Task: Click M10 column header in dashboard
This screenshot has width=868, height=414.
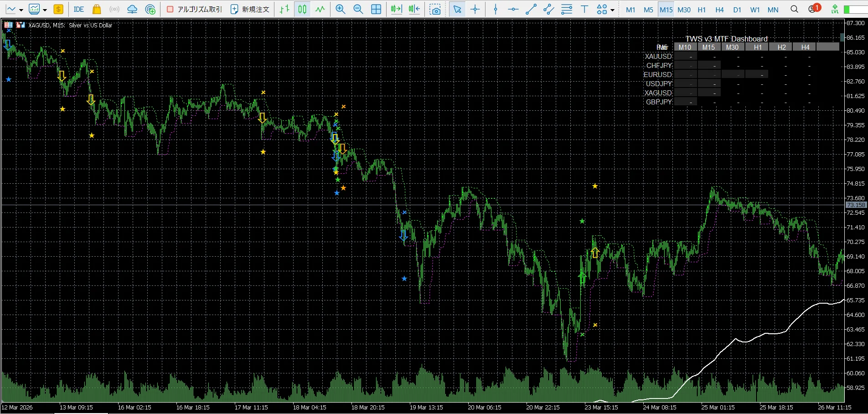Action: 685,47
